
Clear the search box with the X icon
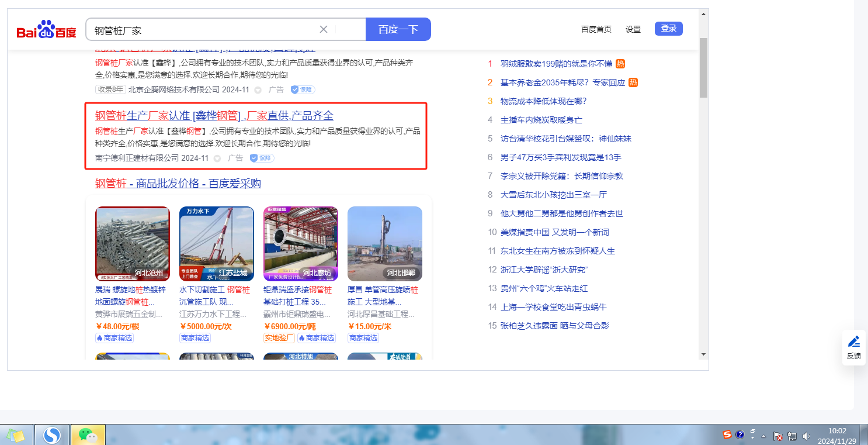[324, 29]
